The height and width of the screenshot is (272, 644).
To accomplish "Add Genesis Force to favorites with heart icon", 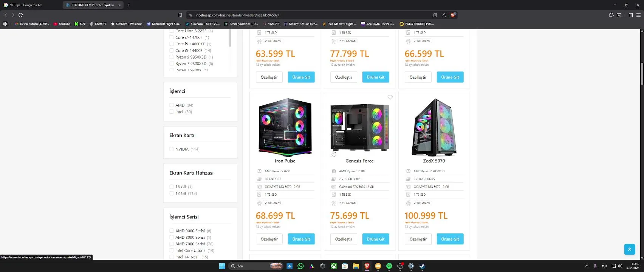I will tap(390, 97).
